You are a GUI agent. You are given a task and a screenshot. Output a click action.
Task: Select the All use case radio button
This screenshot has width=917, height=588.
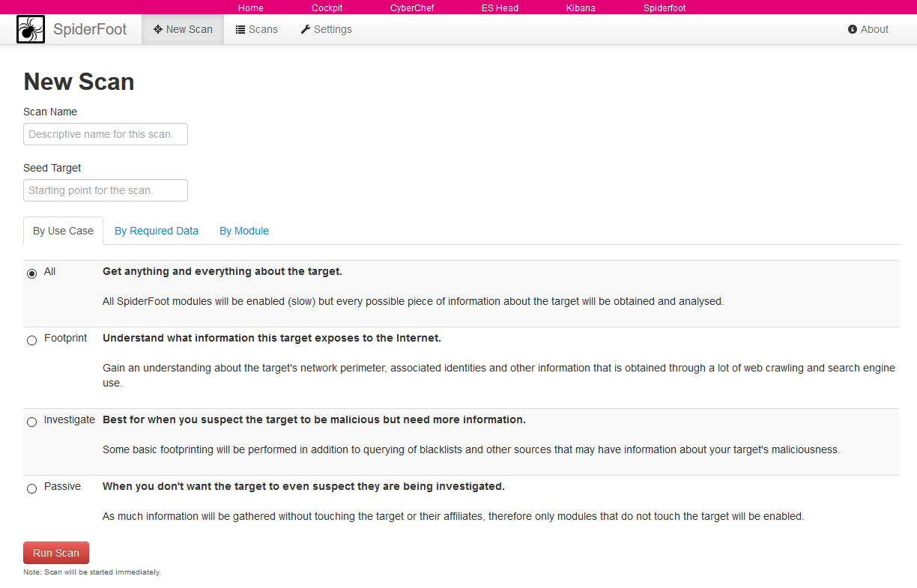(x=31, y=273)
